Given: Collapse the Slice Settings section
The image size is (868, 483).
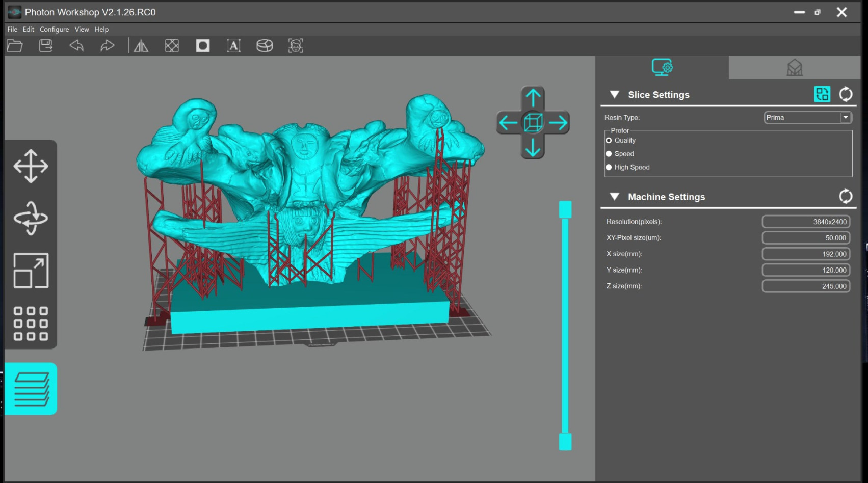Looking at the screenshot, I should click(615, 95).
